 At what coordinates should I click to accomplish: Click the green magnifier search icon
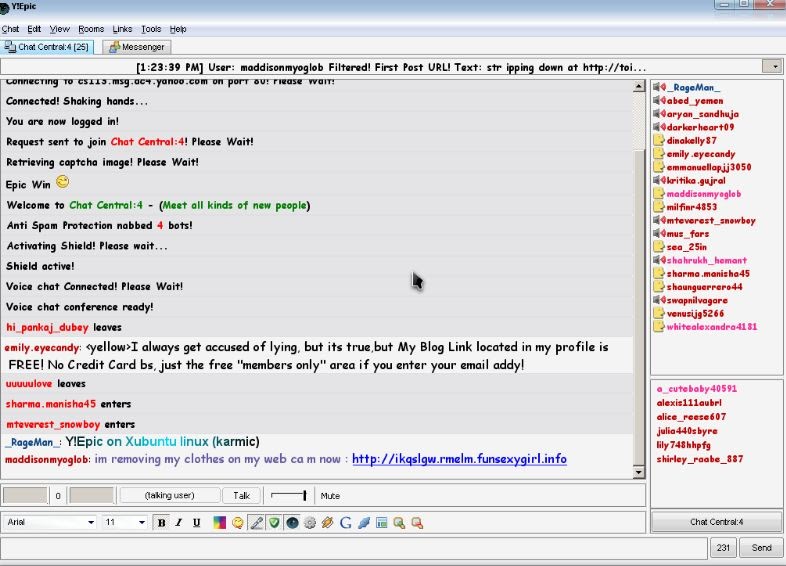pyautogui.click(x=399, y=523)
